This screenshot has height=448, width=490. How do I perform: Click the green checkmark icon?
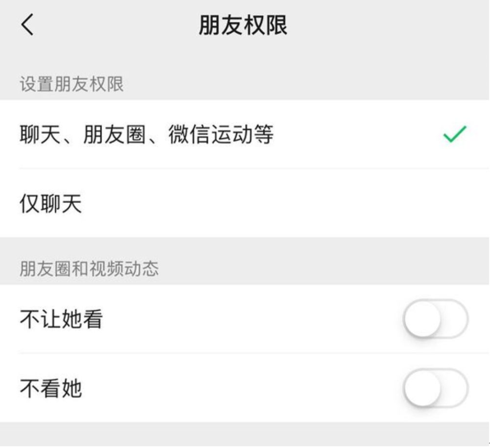(x=455, y=134)
